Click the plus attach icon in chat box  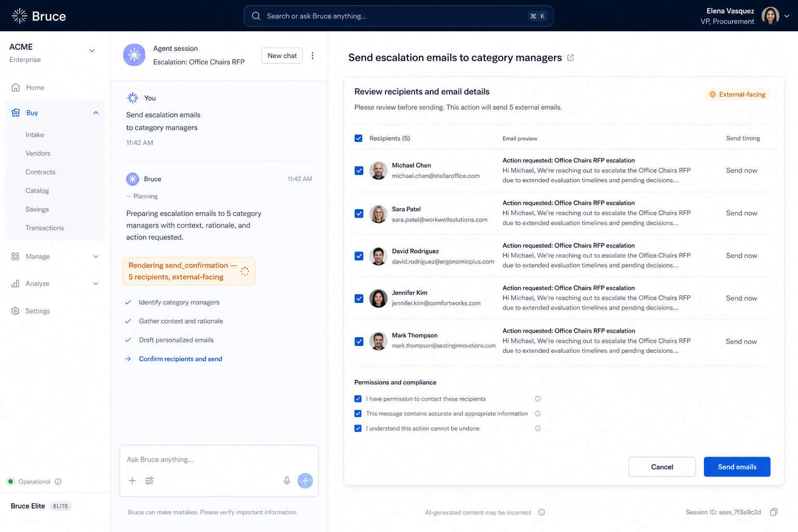[x=132, y=481]
